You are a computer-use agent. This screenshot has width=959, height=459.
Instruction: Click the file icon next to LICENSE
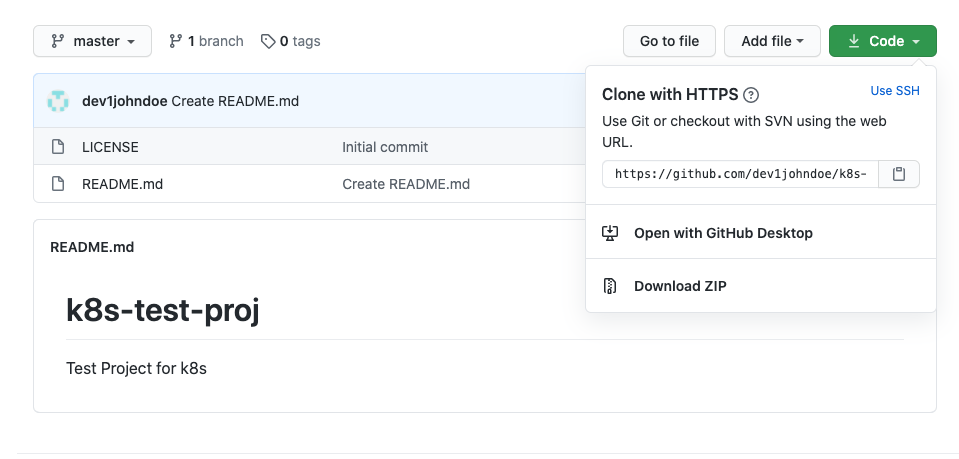(x=57, y=147)
